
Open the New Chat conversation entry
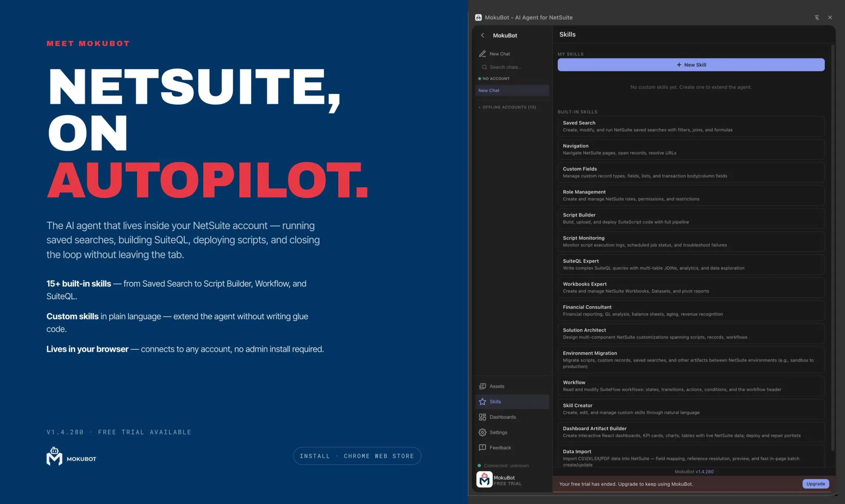(x=512, y=90)
